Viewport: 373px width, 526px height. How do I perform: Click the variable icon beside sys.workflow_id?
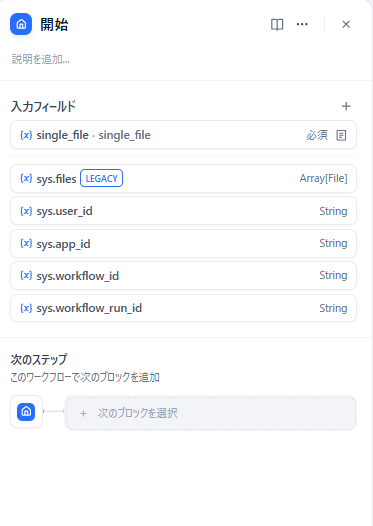coord(26,275)
